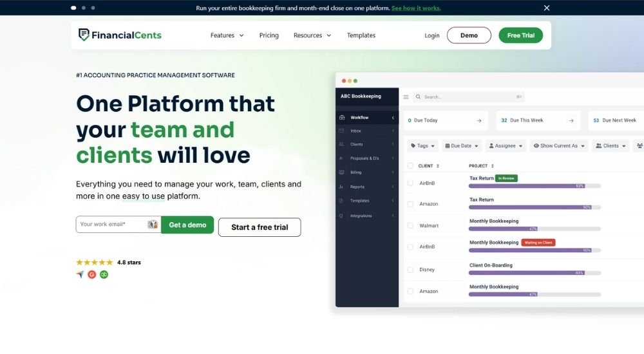Focus the dashboard Search field
The width and height of the screenshot is (644, 354).
[x=469, y=97]
